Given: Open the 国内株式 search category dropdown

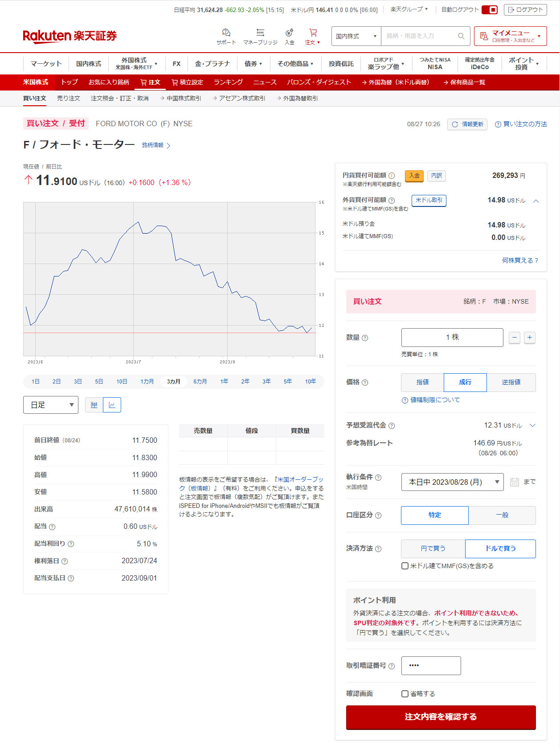Looking at the screenshot, I should tap(356, 36).
